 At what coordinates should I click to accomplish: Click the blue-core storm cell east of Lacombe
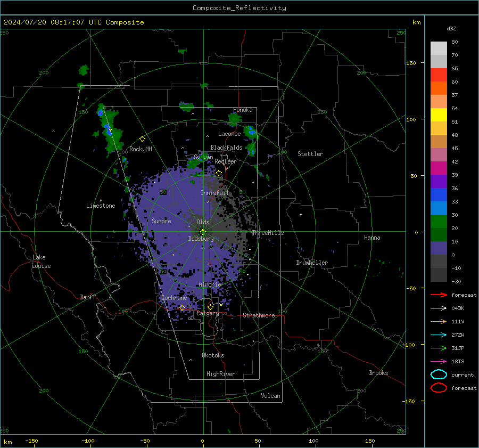point(251,132)
